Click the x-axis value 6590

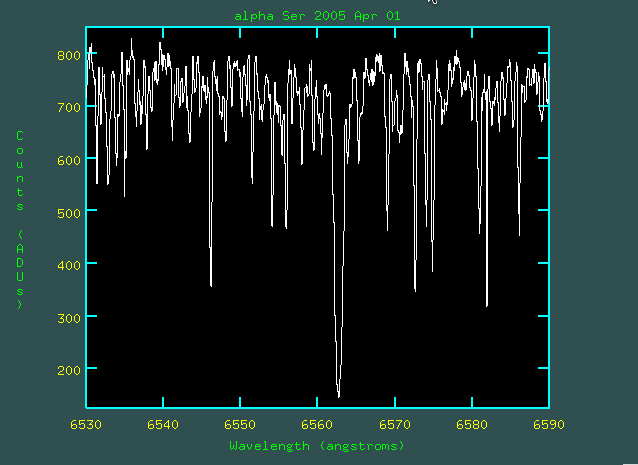549,425
